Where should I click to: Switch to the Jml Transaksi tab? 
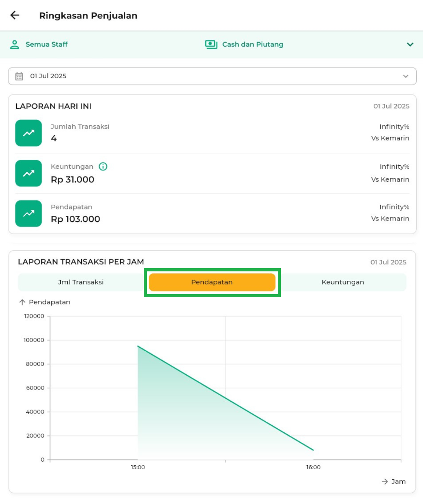(x=81, y=282)
